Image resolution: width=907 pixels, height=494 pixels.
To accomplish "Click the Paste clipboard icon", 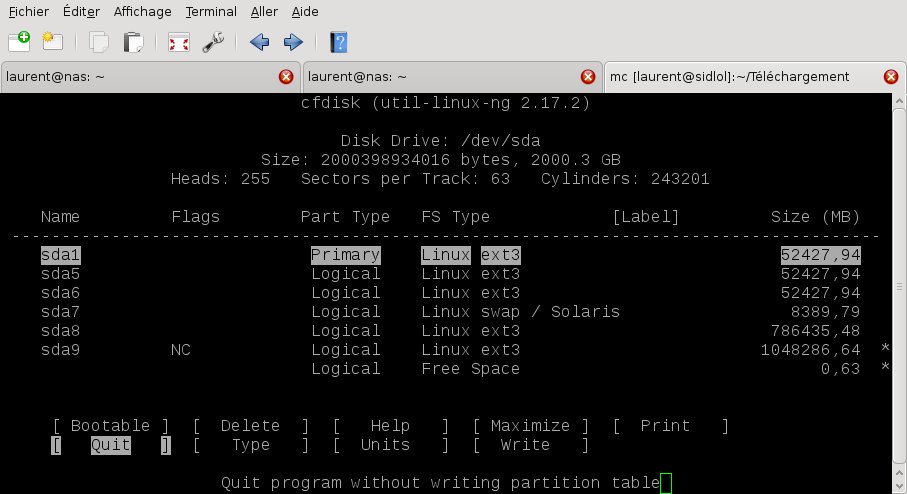I will 133,42.
